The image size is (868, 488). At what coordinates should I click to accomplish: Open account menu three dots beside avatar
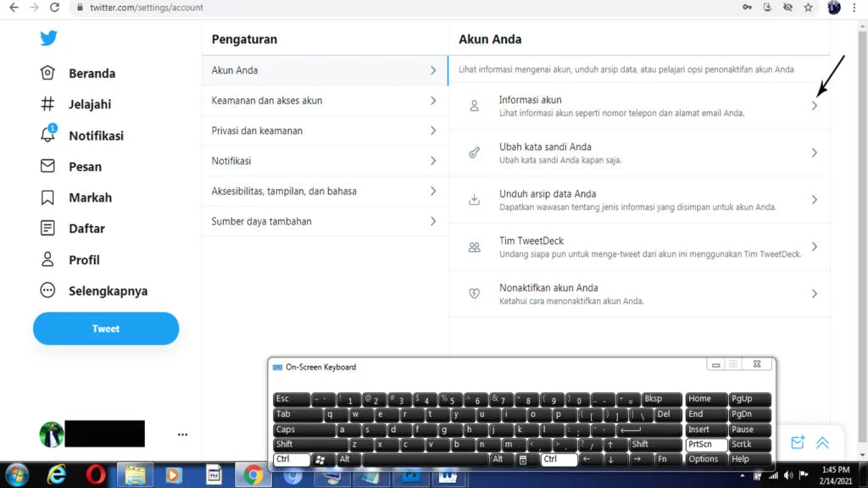pyautogui.click(x=183, y=435)
